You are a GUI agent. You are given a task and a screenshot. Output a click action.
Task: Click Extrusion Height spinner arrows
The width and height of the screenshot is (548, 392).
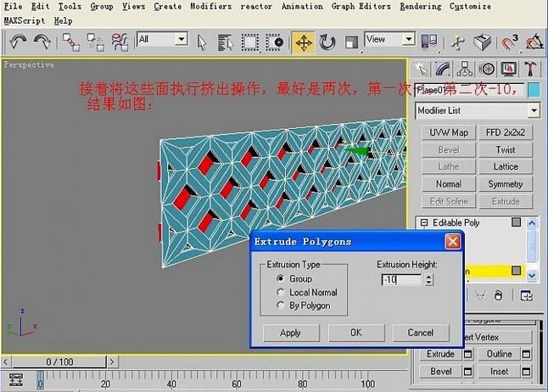[x=429, y=279]
